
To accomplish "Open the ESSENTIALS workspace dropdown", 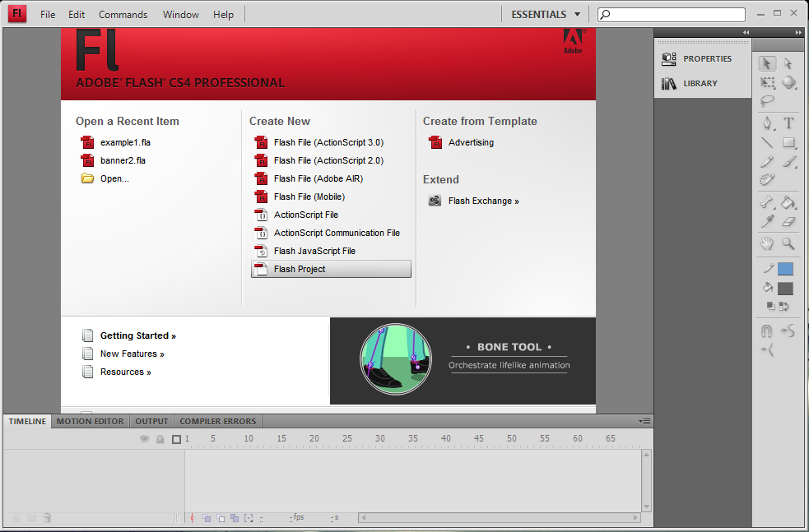I will [546, 15].
